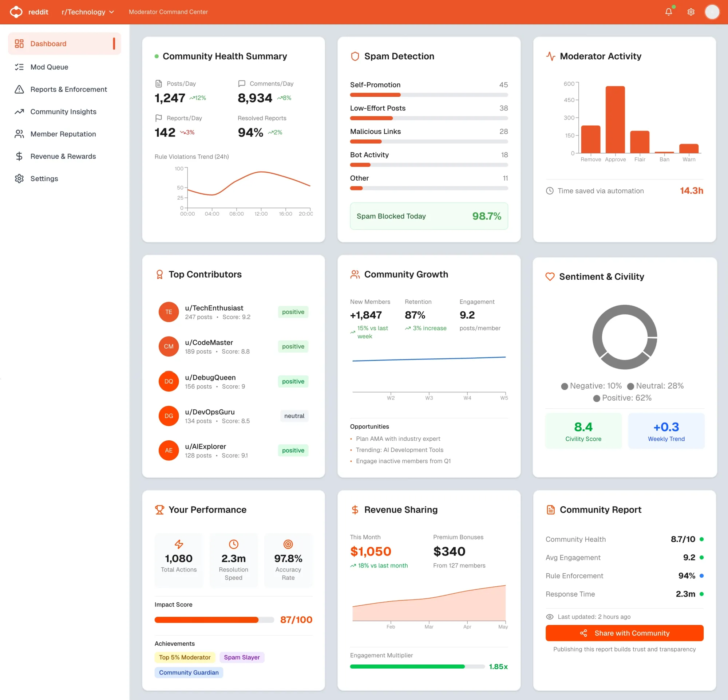728x700 pixels.
Task: Click the notification bell icon
Action: (x=668, y=12)
